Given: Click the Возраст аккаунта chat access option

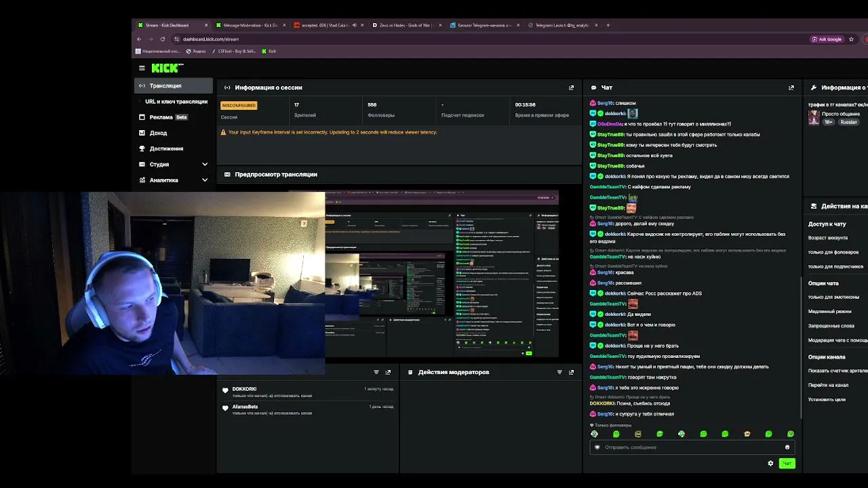Looking at the screenshot, I should (x=828, y=238).
